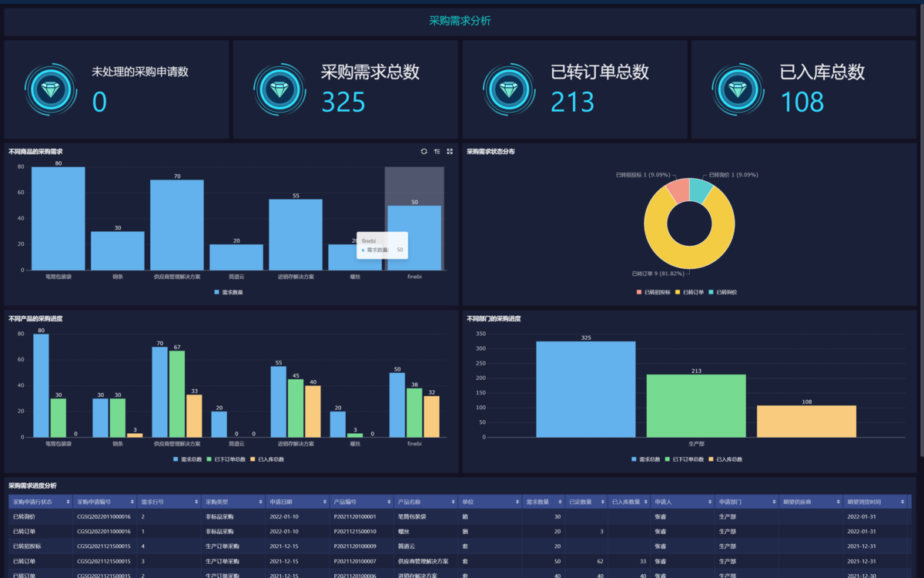Click the 采购需求分析 dashboard title
The height and width of the screenshot is (578, 924).
tap(460, 21)
